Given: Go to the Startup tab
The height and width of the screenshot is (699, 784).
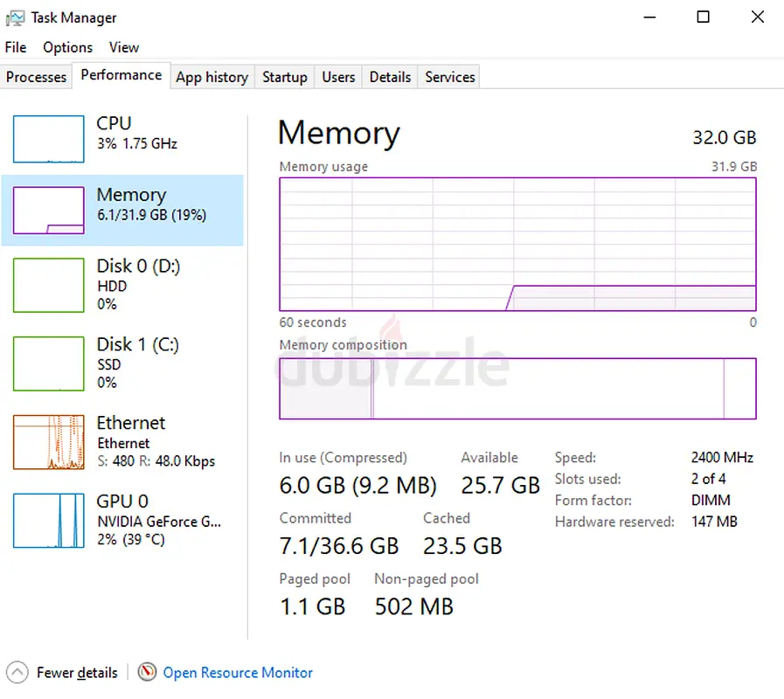Looking at the screenshot, I should 285,77.
